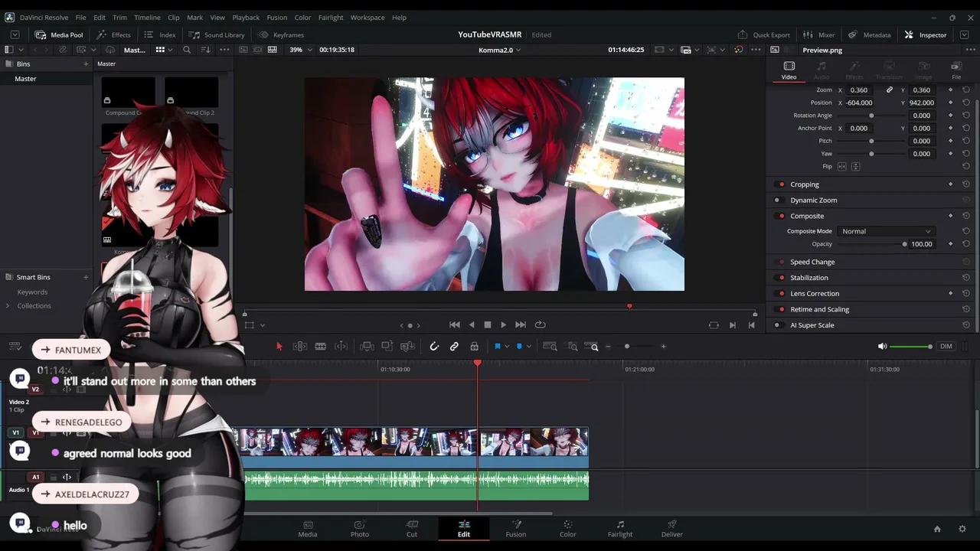The height and width of the screenshot is (551, 980).
Task: Open the Timeline menu
Action: [147, 18]
